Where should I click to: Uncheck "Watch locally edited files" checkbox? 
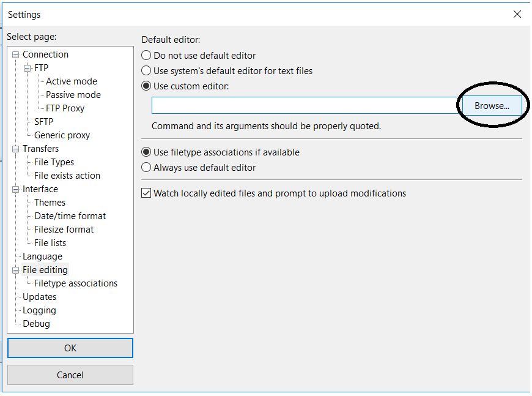(146, 193)
